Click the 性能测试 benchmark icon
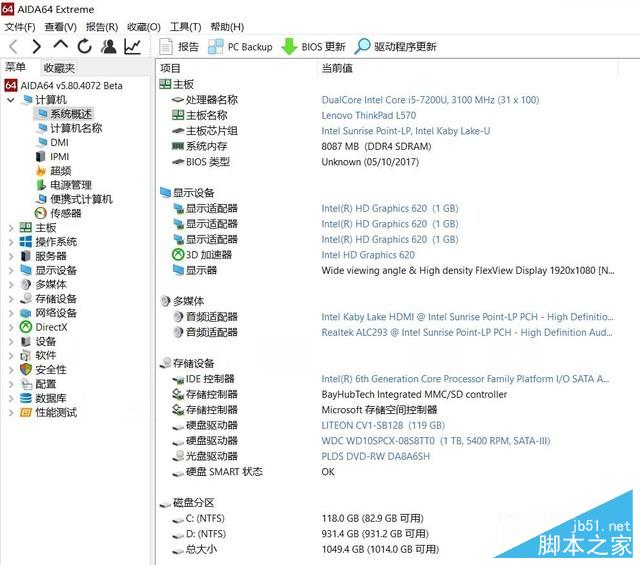The width and height of the screenshot is (640, 565). (x=26, y=413)
